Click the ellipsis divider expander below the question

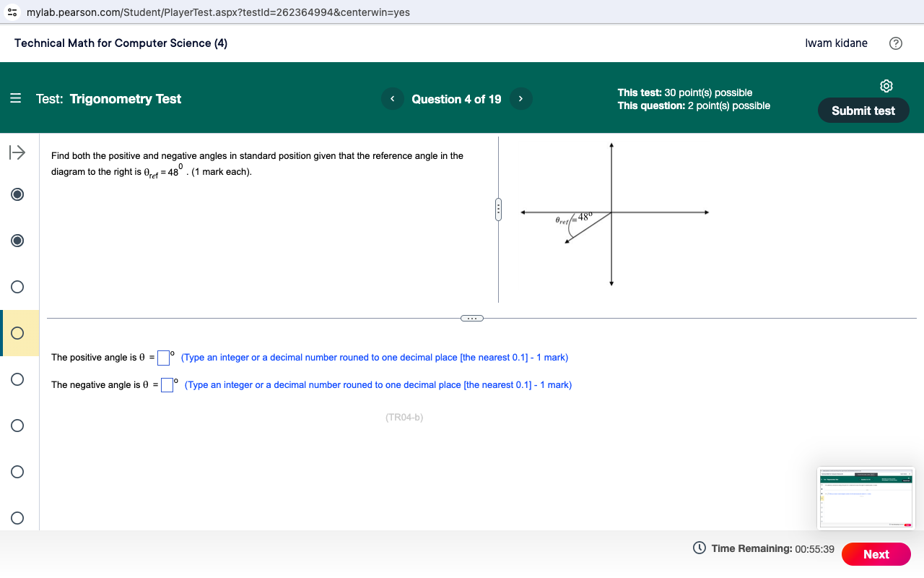[x=472, y=318]
